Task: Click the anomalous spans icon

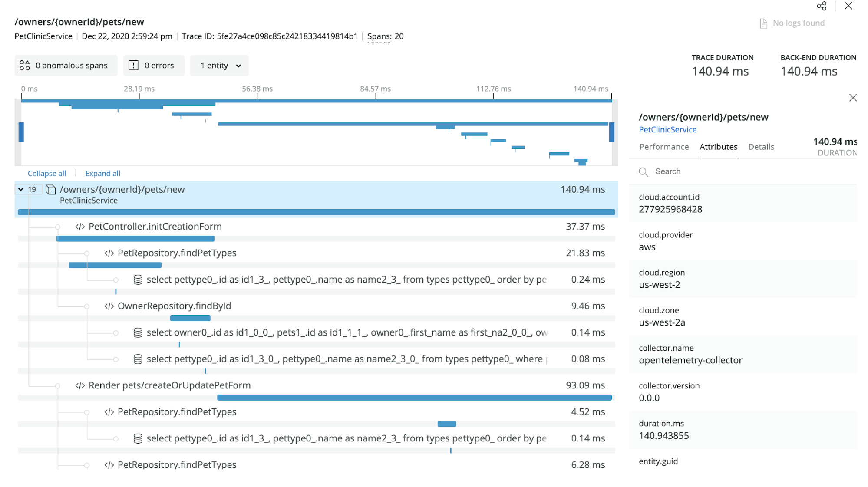Action: pos(25,66)
